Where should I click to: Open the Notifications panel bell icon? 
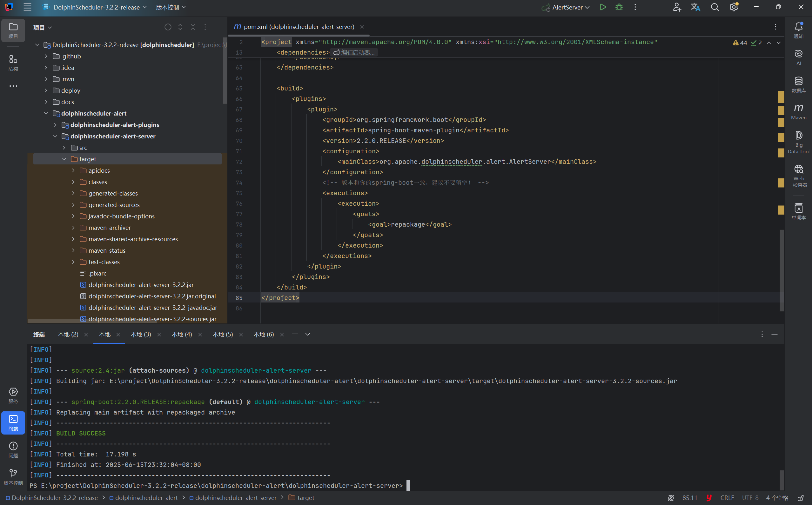tap(798, 30)
